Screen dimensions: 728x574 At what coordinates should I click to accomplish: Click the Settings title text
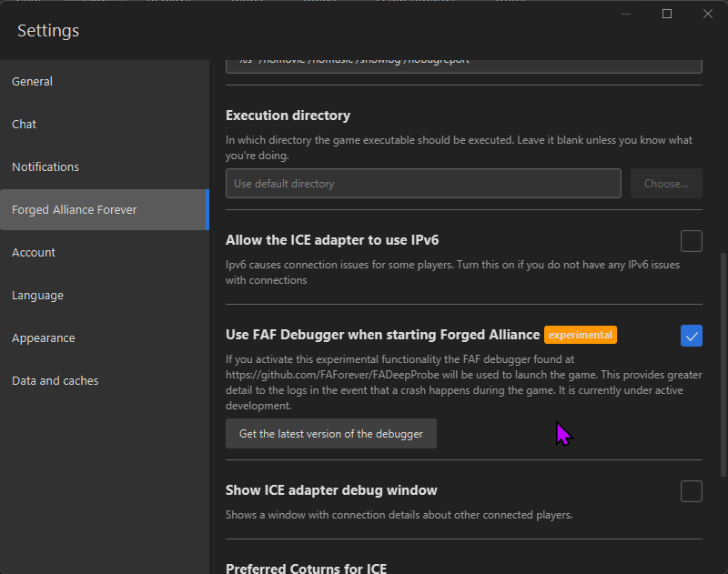48,31
